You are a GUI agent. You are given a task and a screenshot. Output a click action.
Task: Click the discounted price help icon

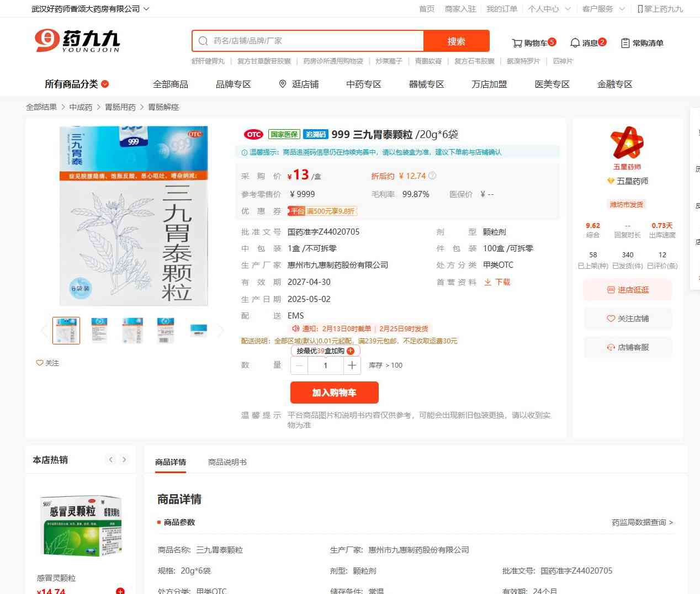coord(432,176)
